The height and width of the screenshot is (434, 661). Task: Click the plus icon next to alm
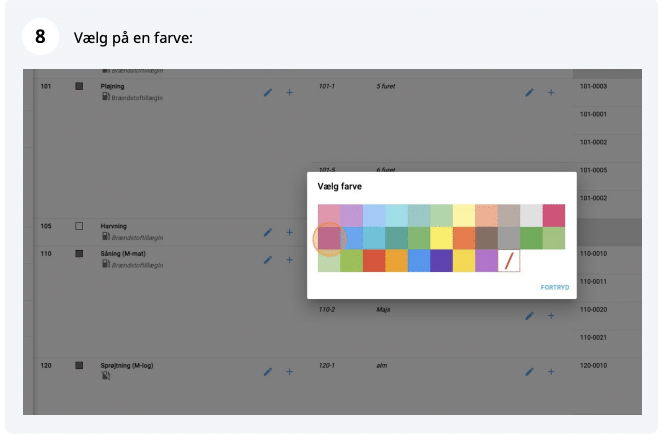(550, 371)
